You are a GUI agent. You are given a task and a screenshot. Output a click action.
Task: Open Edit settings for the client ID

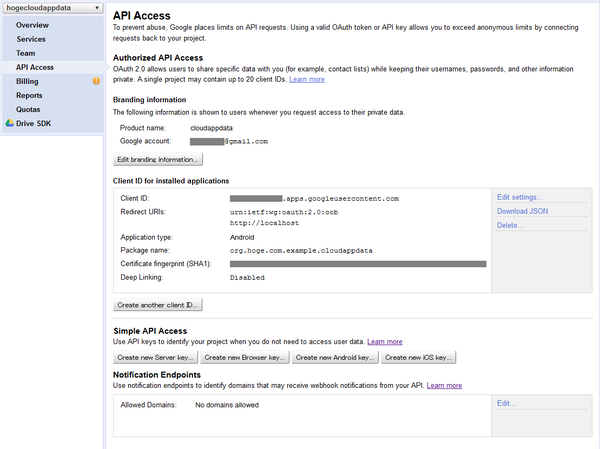(519, 197)
